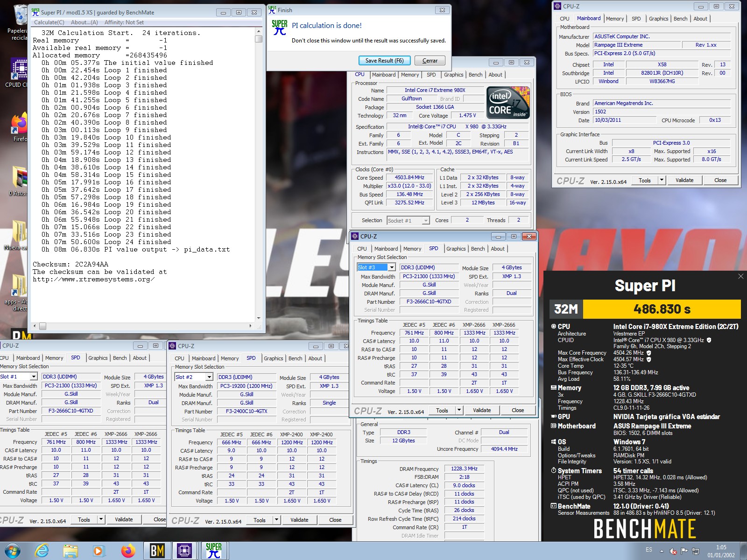Click Tools in Mainboard CPU-Z window
Viewport: 747px width, 560px height.
pyautogui.click(x=645, y=180)
